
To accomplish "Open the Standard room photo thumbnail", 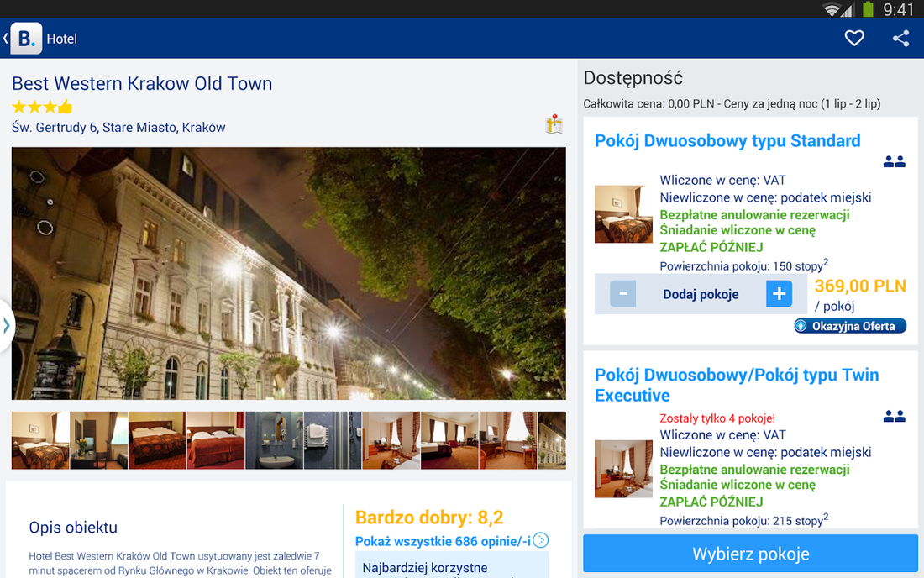I will [x=623, y=214].
